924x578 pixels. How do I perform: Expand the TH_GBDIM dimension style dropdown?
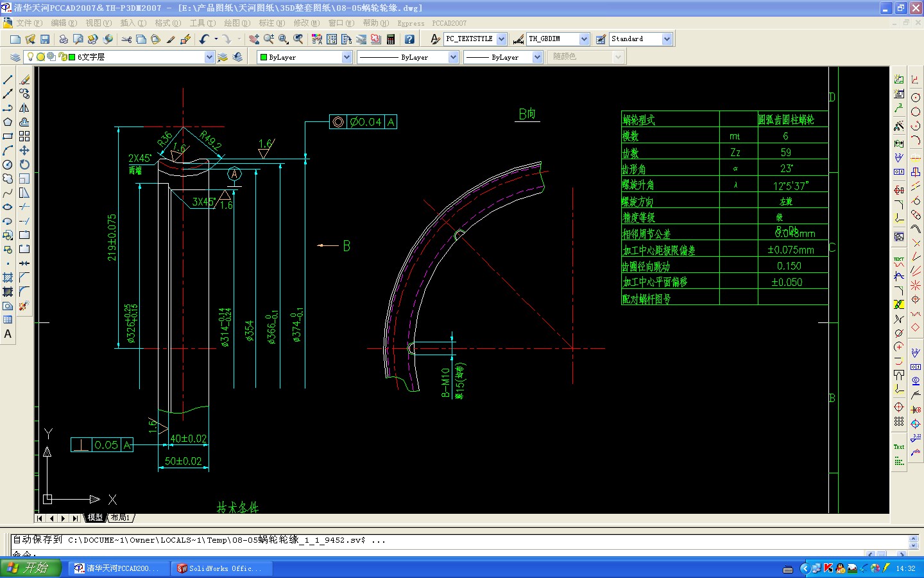585,39
